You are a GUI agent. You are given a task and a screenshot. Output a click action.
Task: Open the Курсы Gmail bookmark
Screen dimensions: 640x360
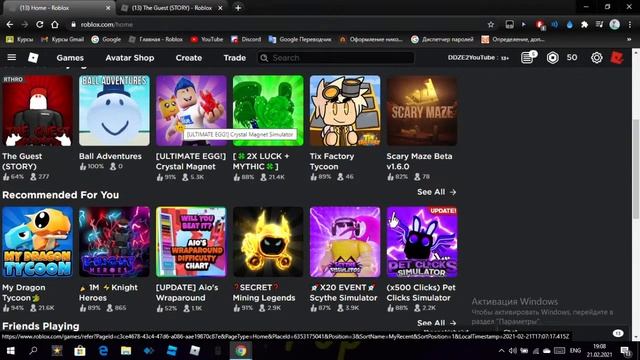pos(62,40)
